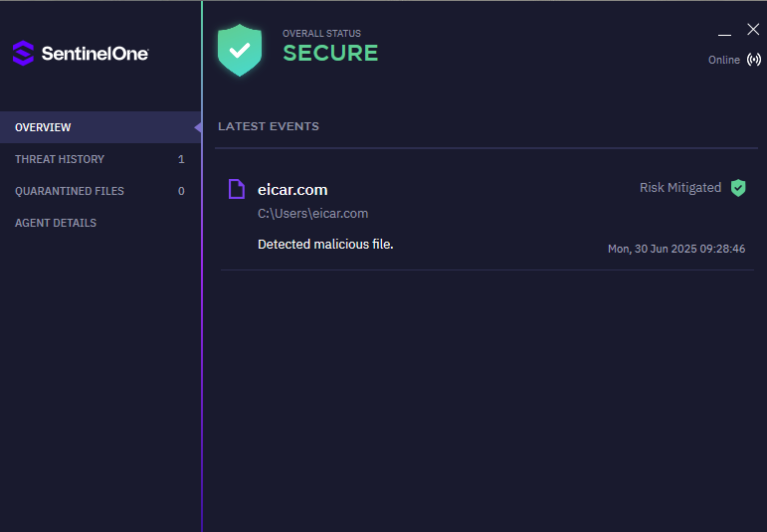The width and height of the screenshot is (767, 532).
Task: Click the Quarantined Files count badge
Action: point(181,191)
